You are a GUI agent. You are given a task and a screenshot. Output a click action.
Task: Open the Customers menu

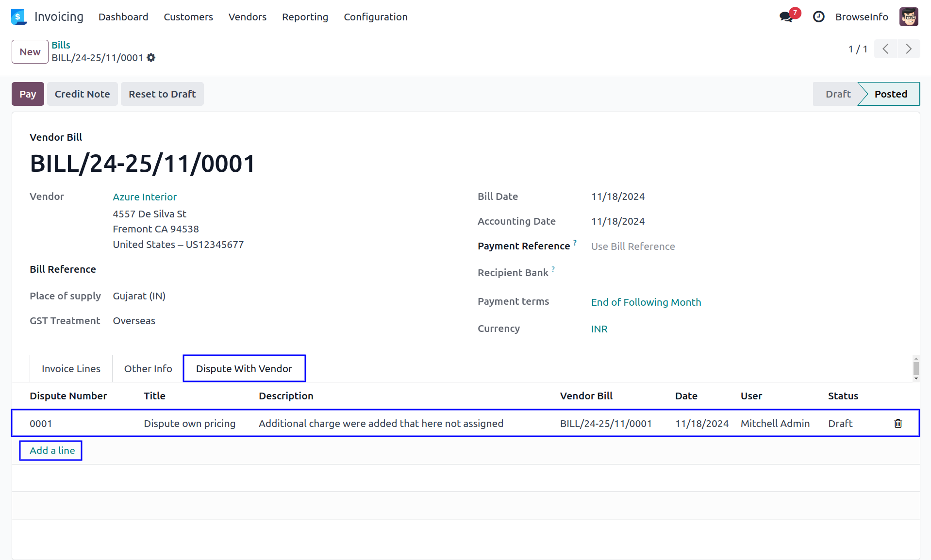[188, 17]
